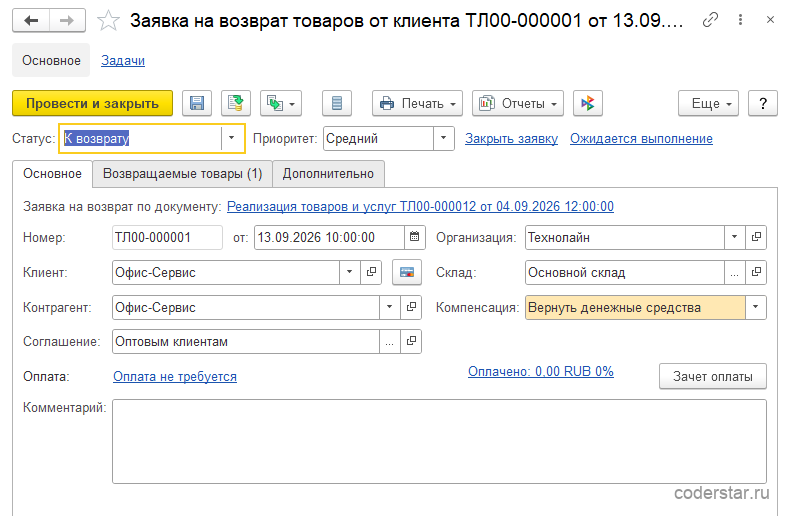Open the Печать print menu

tap(417, 103)
